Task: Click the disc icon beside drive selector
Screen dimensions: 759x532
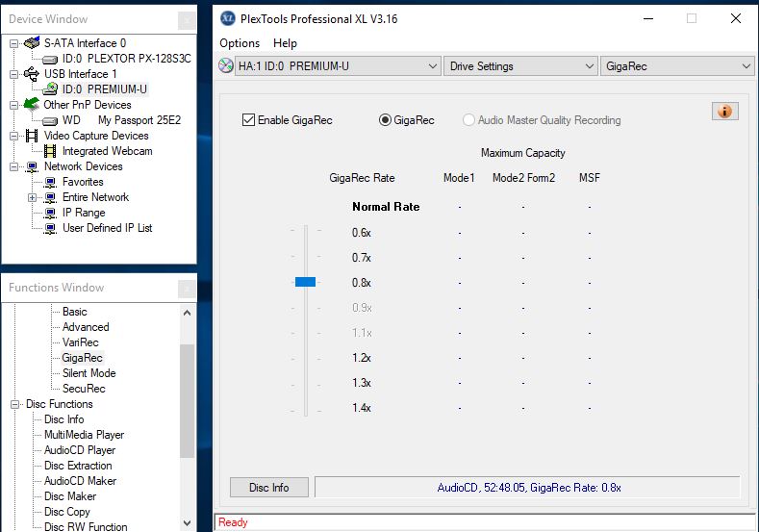Action: pos(225,65)
